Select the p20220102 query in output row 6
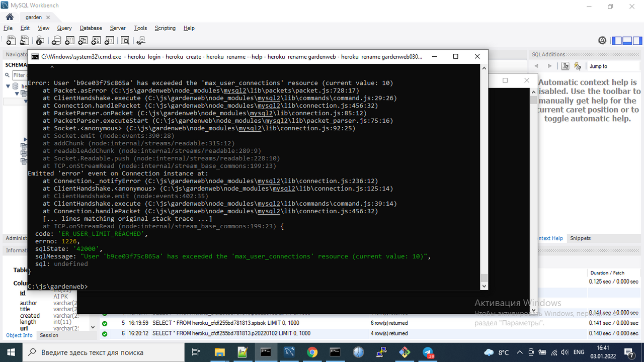Image resolution: width=644 pixels, height=362 pixels. [x=231, y=333]
